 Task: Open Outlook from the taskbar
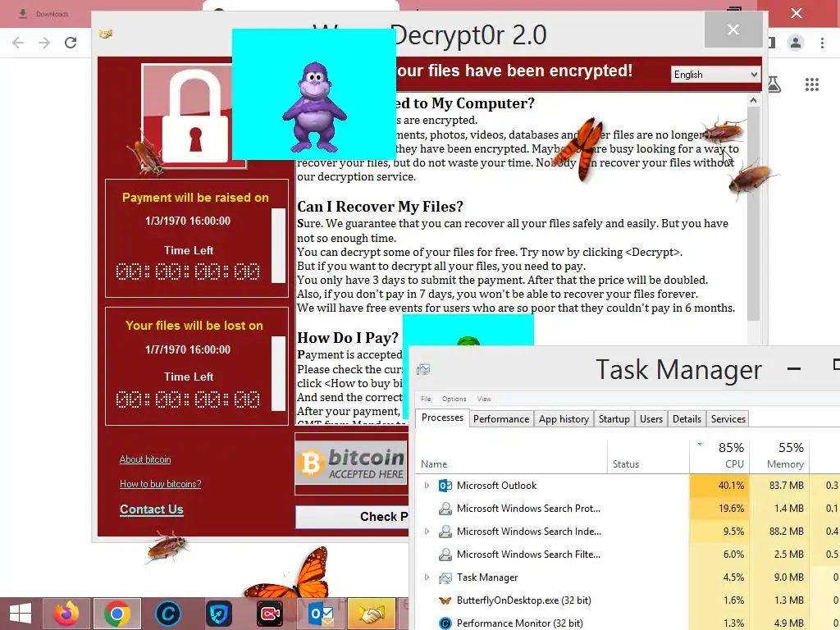click(321, 614)
